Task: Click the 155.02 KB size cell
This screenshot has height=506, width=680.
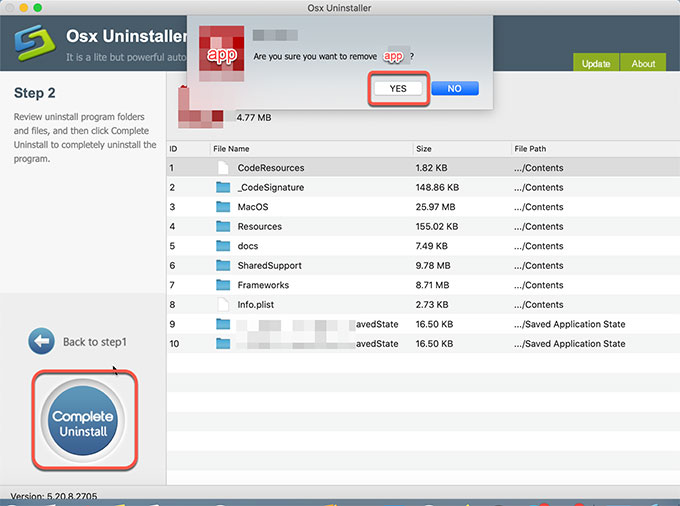Action: click(x=437, y=226)
